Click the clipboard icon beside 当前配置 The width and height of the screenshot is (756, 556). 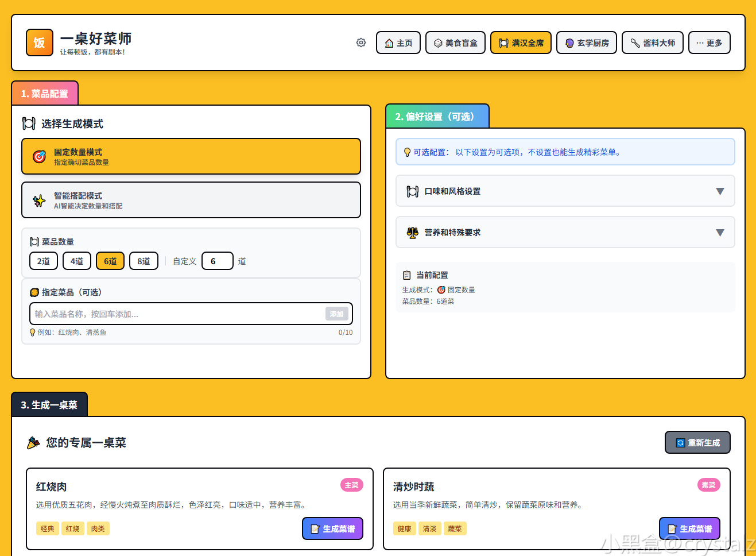click(407, 275)
